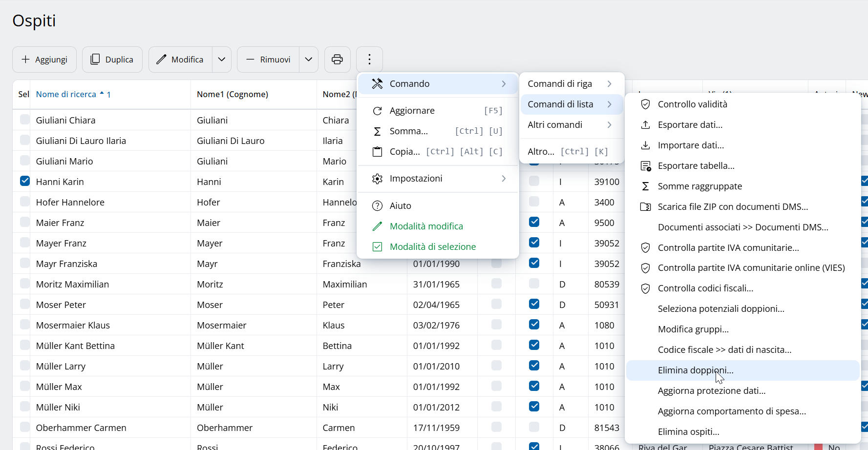Click the Sel column header
Image resolution: width=868 pixels, height=450 pixels.
(x=23, y=94)
